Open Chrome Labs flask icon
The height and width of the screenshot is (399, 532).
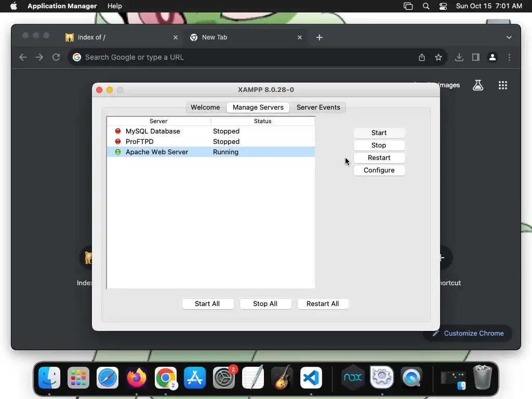[x=478, y=85]
